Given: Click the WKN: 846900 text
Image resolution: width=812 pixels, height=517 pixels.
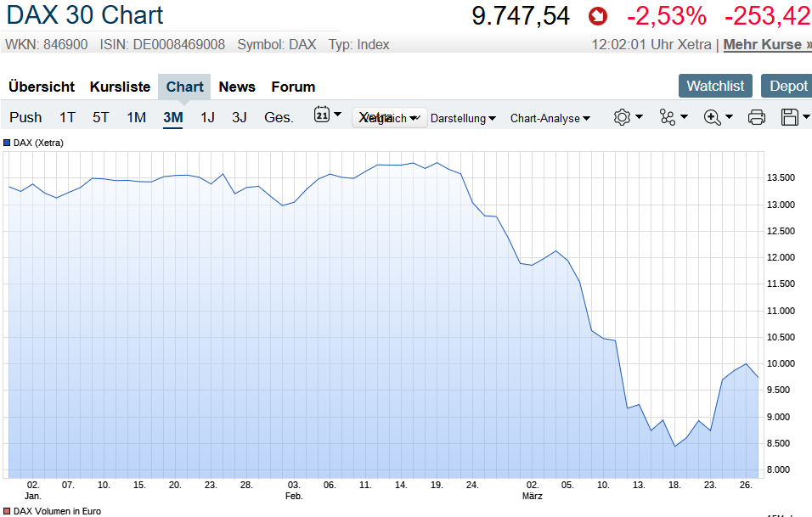Looking at the screenshot, I should point(47,44).
